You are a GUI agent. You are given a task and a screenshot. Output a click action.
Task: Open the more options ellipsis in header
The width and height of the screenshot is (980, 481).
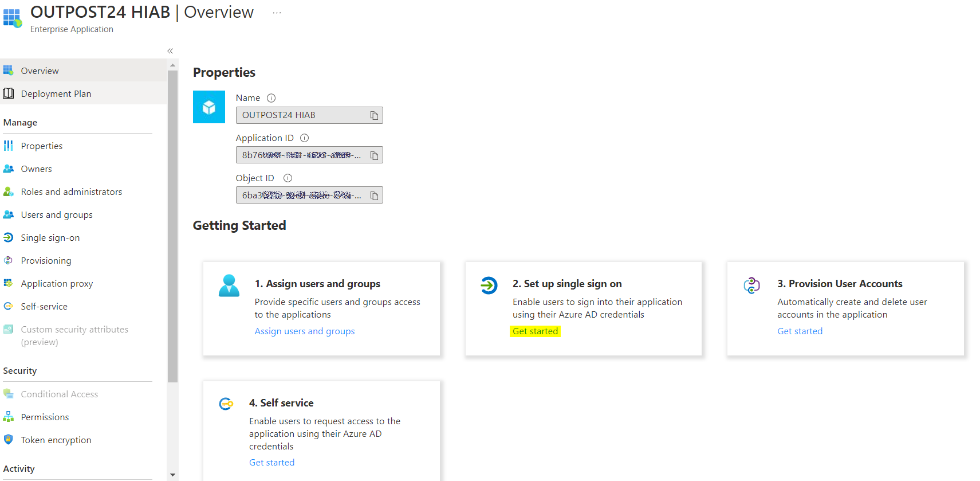(277, 13)
